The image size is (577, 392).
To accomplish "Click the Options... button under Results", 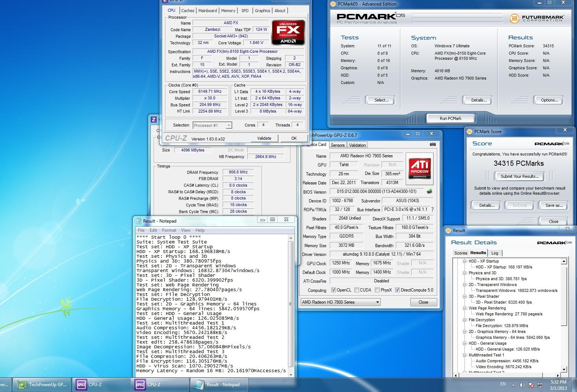I will [x=549, y=100].
